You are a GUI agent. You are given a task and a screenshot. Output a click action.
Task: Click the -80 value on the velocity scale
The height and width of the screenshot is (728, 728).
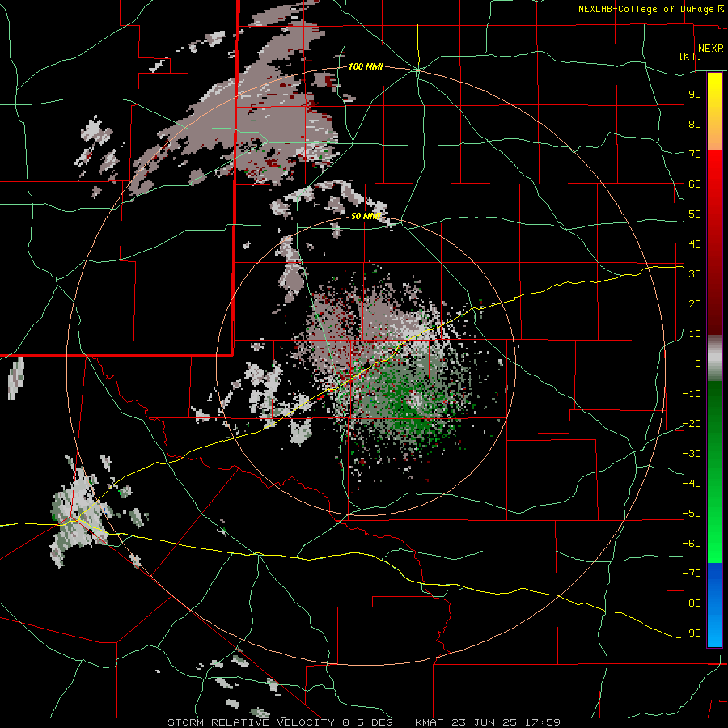(x=692, y=603)
